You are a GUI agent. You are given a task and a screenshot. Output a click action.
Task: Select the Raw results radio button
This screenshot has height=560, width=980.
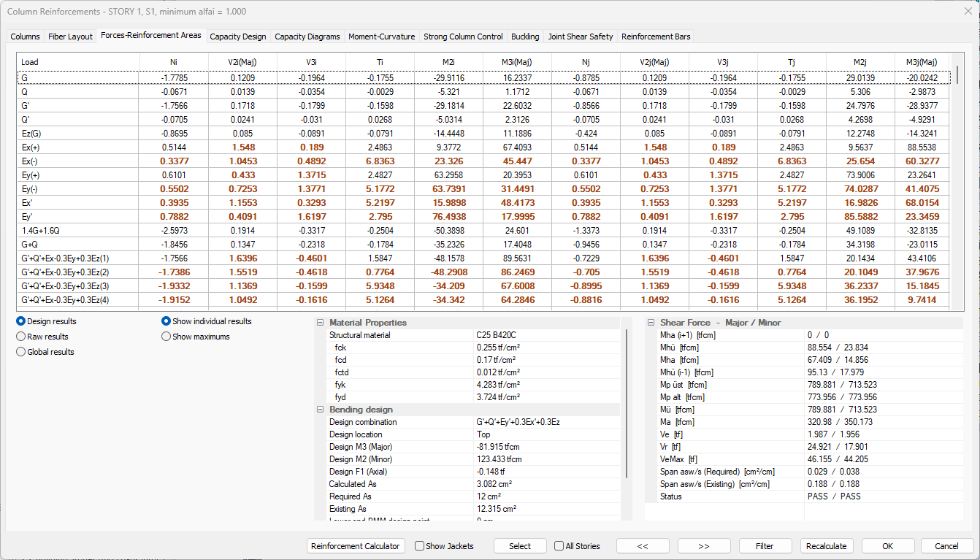(21, 337)
